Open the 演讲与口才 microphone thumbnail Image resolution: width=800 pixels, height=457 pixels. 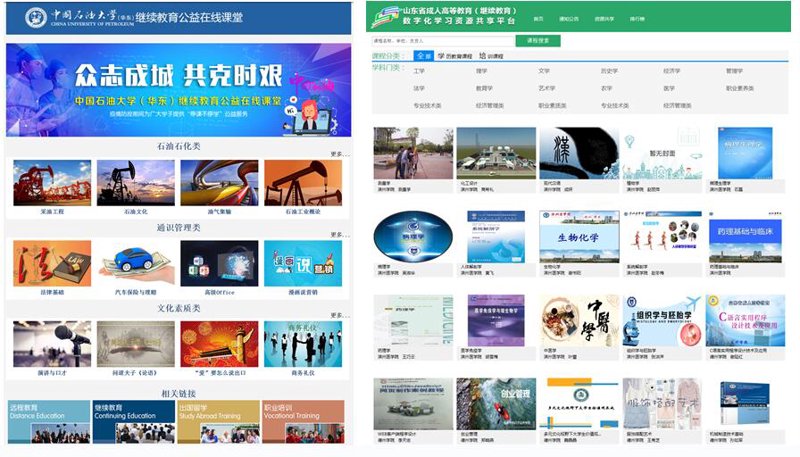click(52, 344)
